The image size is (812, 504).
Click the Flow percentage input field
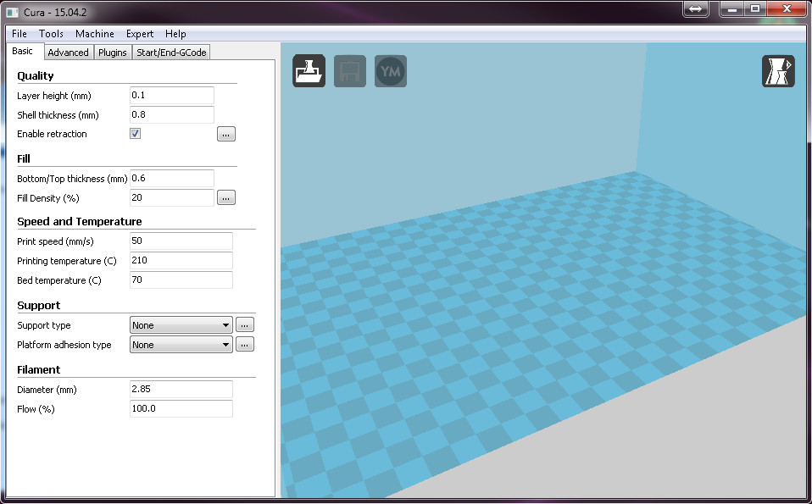(181, 409)
